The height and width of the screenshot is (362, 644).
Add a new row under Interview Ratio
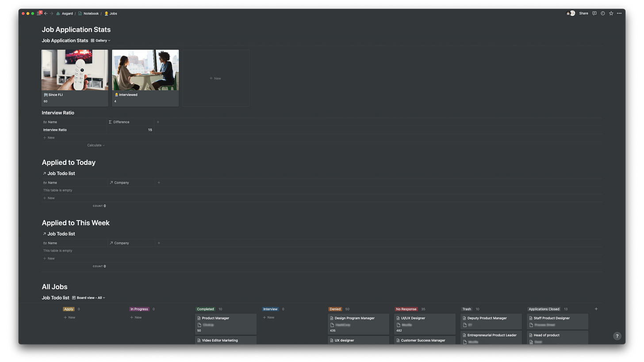pyautogui.click(x=49, y=137)
